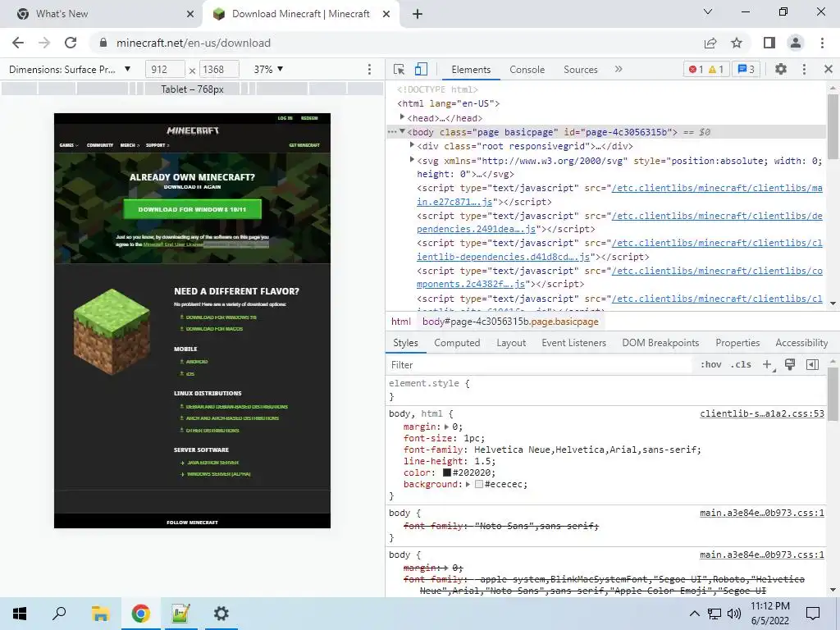Image resolution: width=840 pixels, height=630 pixels.
Task: Open first main.a3e84e…0b973.css:1 link
Action: (762, 513)
